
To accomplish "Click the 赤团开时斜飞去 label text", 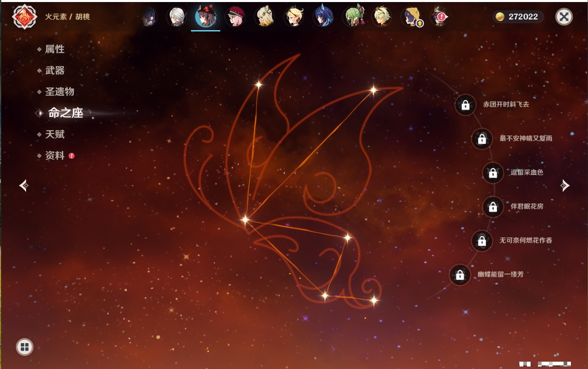I will coord(506,104).
